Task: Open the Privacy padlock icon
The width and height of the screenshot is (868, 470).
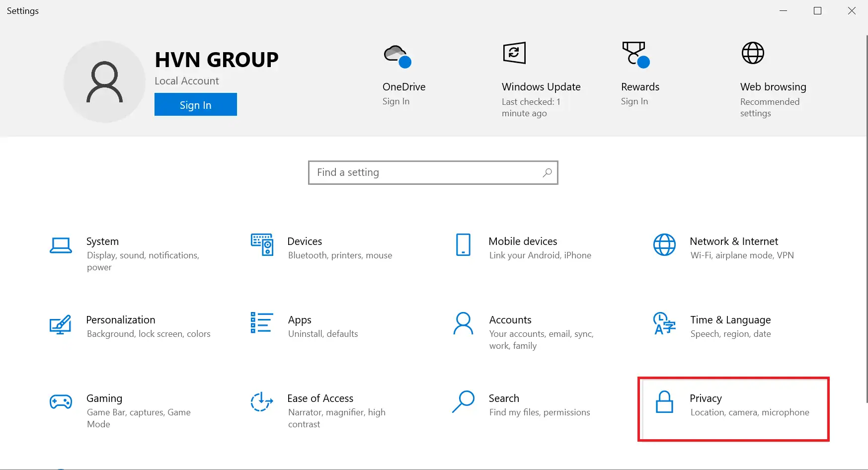Action: pos(664,402)
